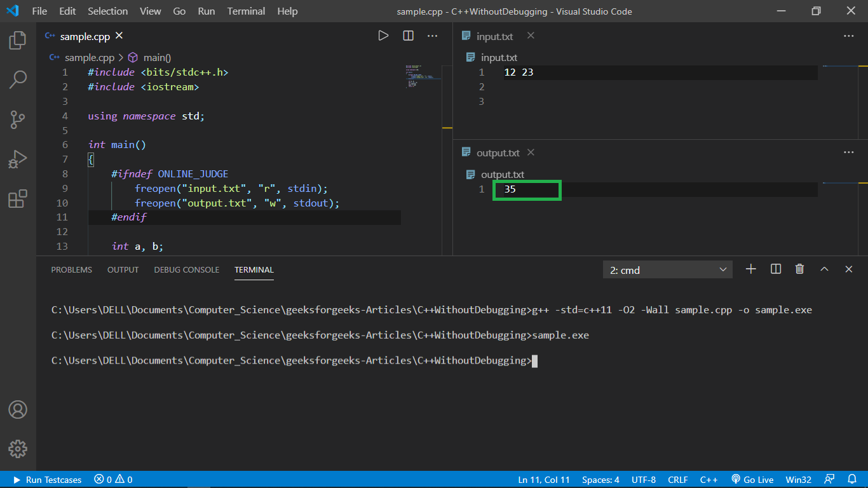Open the Run and Debug view
Image resolution: width=868 pixels, height=488 pixels.
18,159
